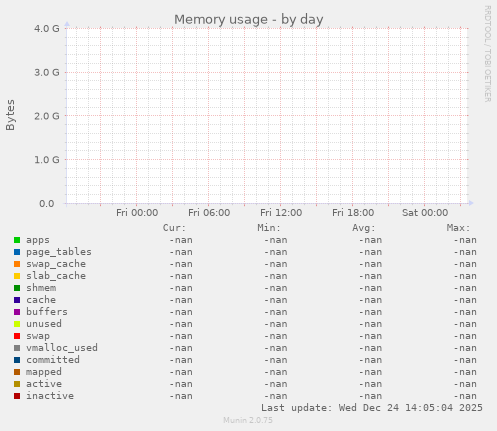Select the 'slab_cache' legend label
The height and width of the screenshot is (431, 497).
pos(56,276)
